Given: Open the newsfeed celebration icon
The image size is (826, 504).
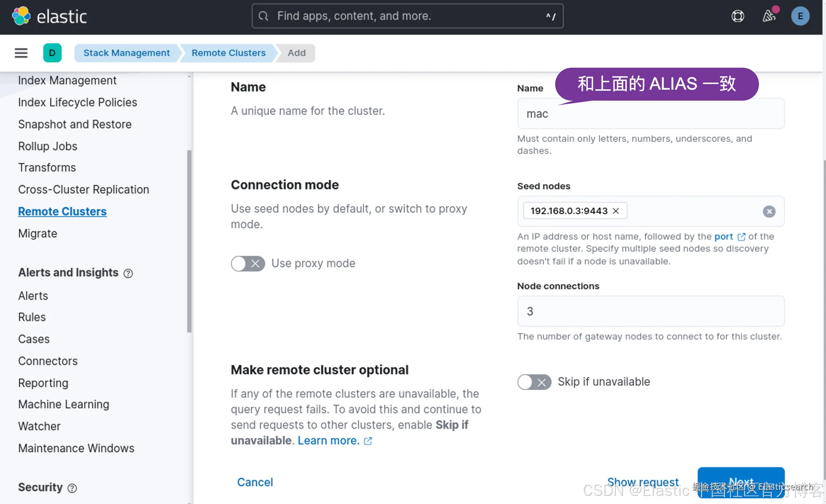Looking at the screenshot, I should pos(769,16).
